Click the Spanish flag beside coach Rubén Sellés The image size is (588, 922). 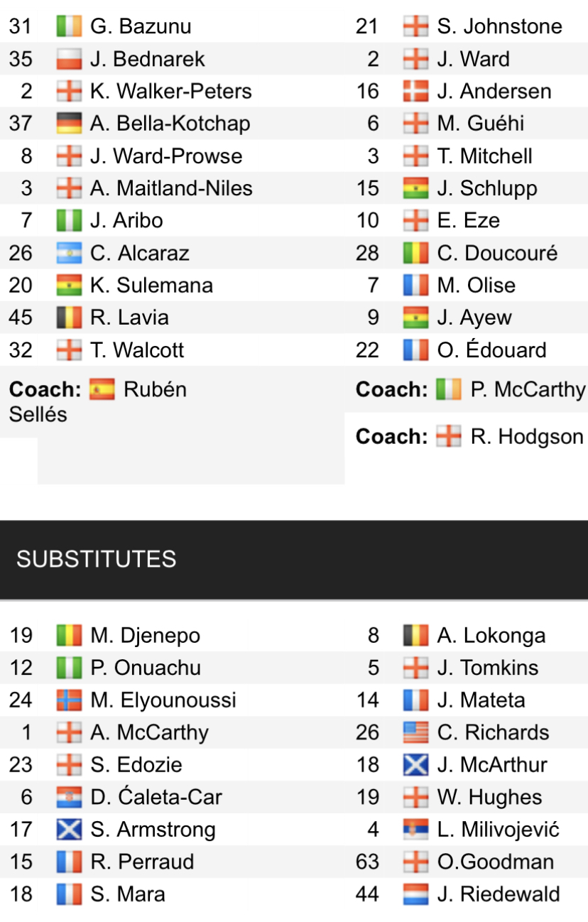pyautogui.click(x=102, y=390)
